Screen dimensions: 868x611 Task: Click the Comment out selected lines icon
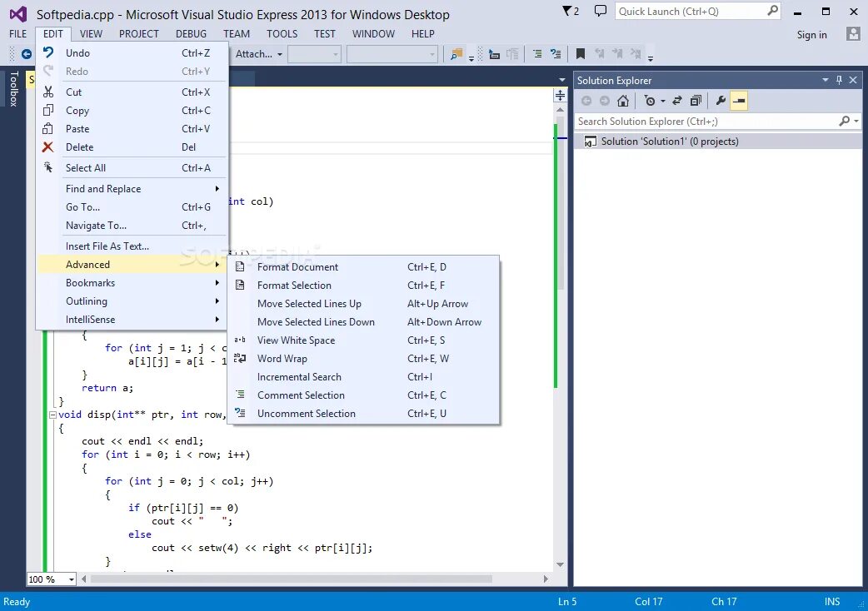click(537, 53)
